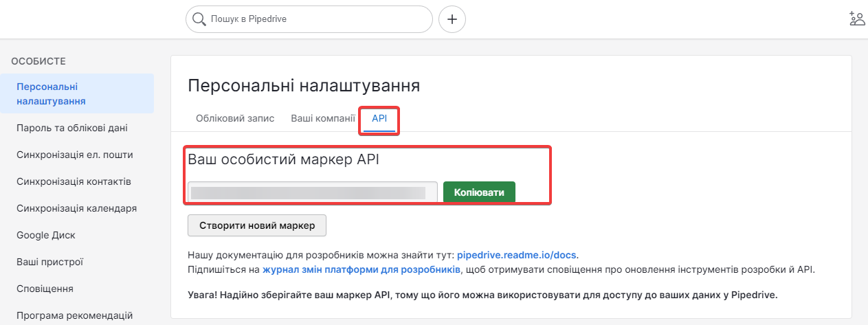
Task: Open Синхронізація контактів settings
Action: click(74, 181)
